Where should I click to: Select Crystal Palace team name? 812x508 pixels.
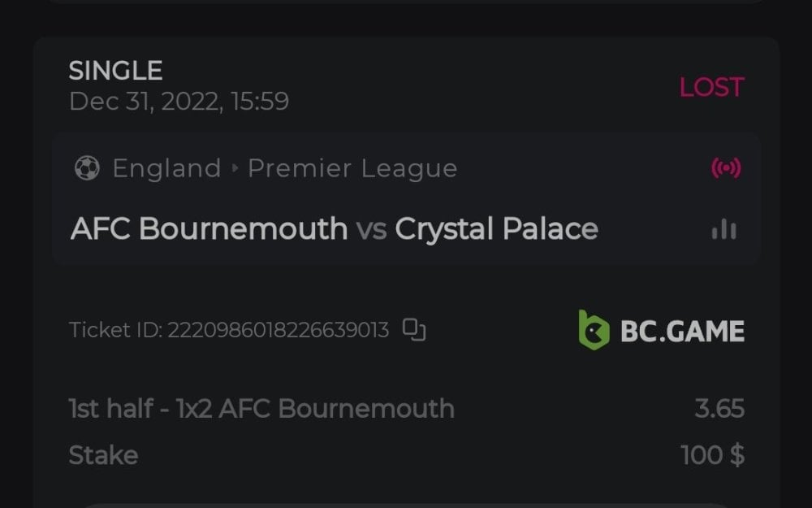[x=496, y=229]
